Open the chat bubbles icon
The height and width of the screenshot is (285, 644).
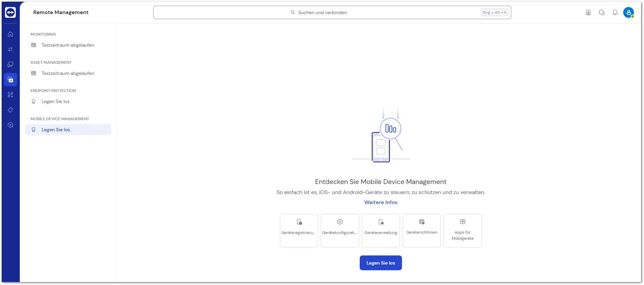602,12
